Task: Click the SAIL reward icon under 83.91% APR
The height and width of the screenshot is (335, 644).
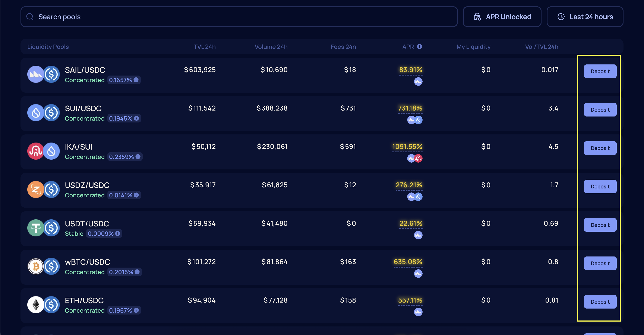Action: (x=418, y=82)
